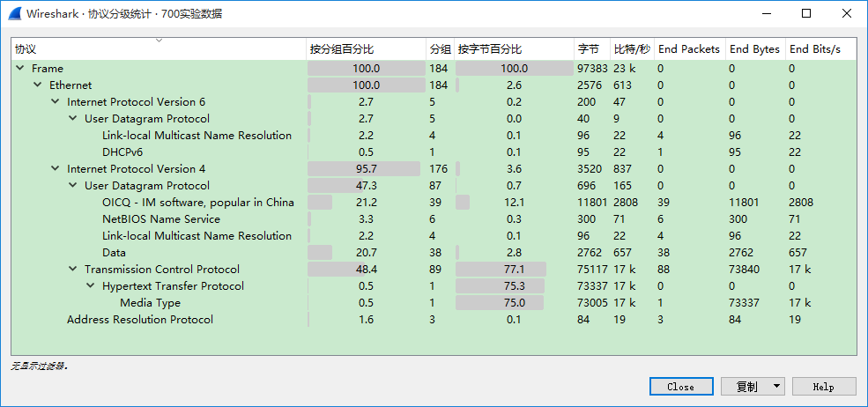Click the 2576 bytes value for Ethernet
This screenshot has width=868, height=407.
point(590,85)
